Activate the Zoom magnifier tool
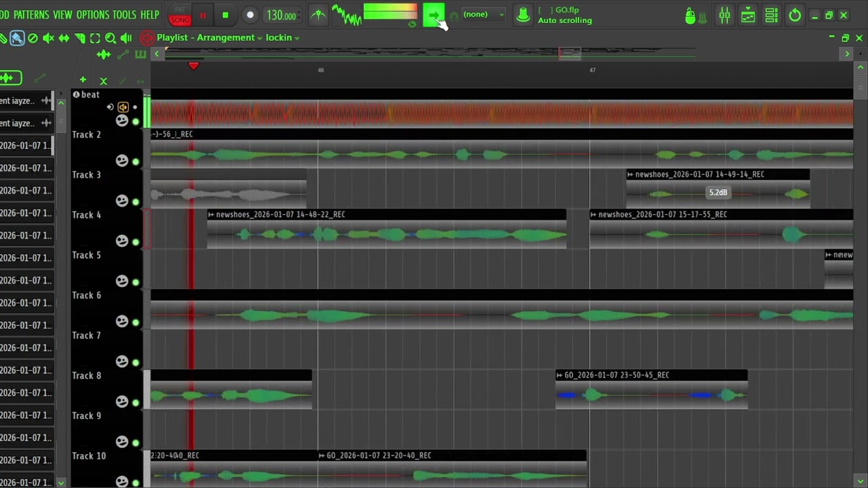The width and height of the screenshot is (868, 488). pos(111,39)
